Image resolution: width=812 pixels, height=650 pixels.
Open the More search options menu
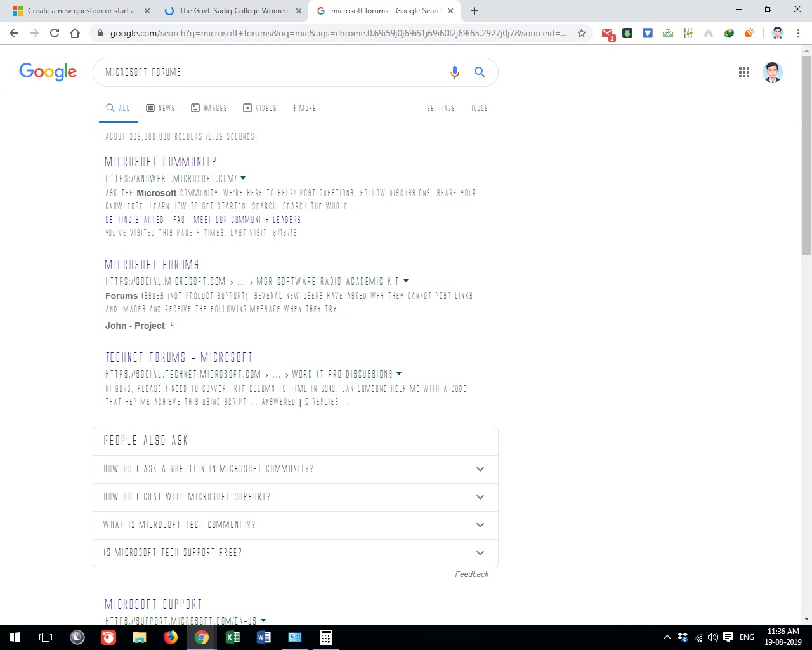[304, 109]
